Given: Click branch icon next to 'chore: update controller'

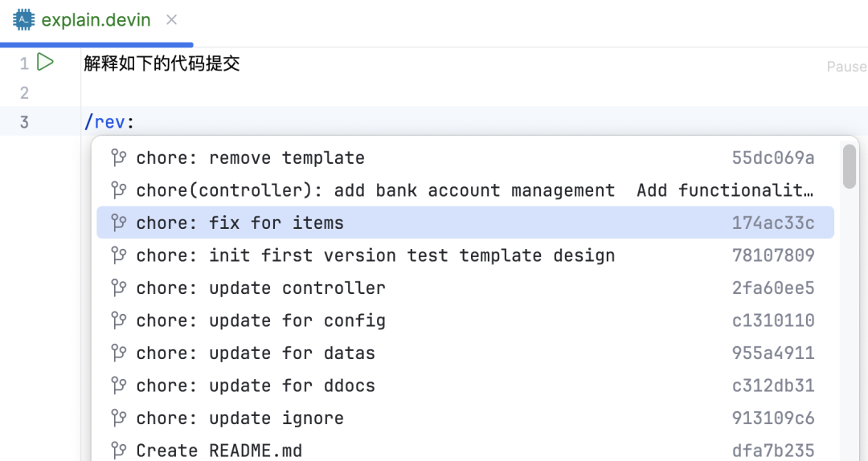Looking at the screenshot, I should (118, 288).
